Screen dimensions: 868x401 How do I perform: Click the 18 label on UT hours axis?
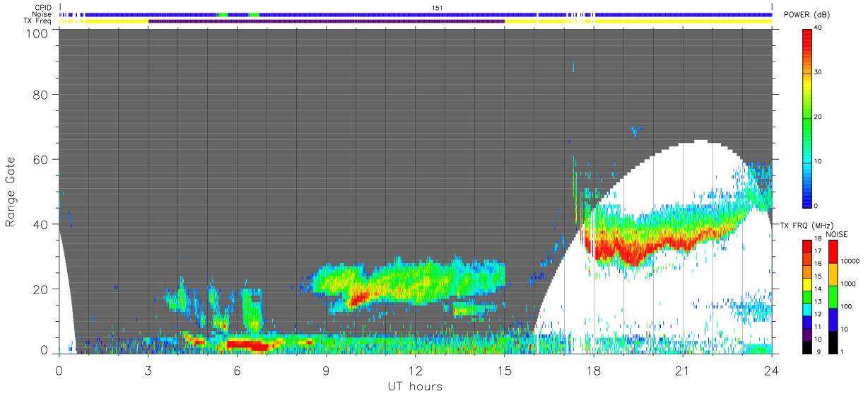coord(594,371)
